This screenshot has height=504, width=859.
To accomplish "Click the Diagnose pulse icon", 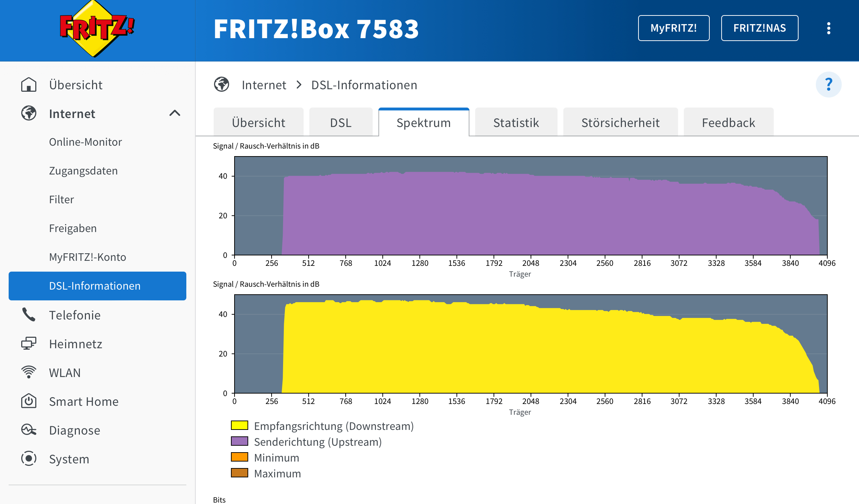I will click(x=29, y=430).
